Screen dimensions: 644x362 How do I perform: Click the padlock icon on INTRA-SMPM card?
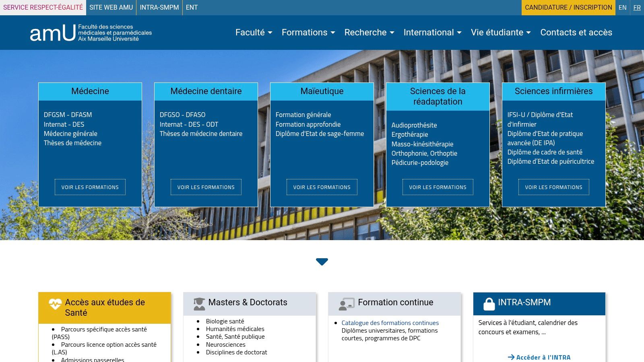489,304
